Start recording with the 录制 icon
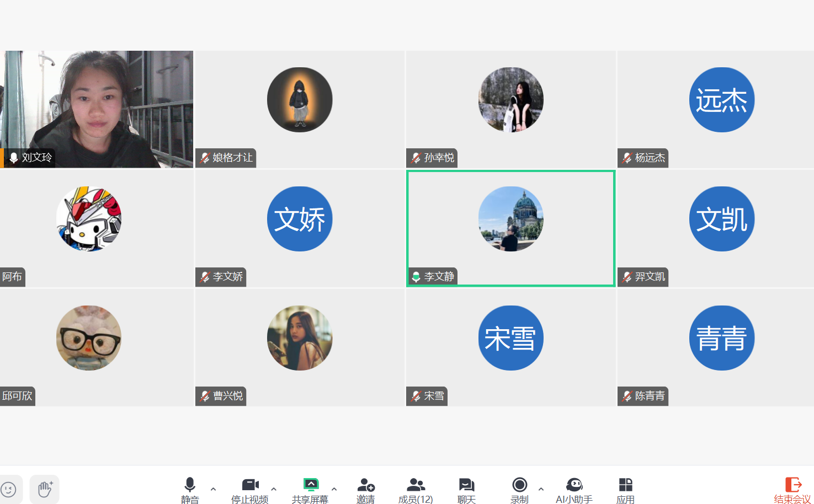The height and width of the screenshot is (504, 814). [519, 490]
